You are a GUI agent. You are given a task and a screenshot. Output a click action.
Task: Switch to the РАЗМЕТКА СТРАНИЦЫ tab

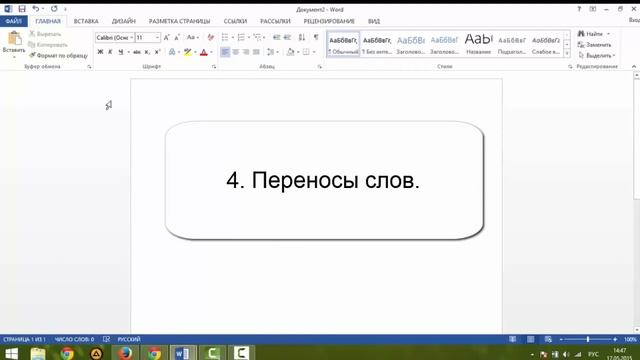[x=180, y=21]
